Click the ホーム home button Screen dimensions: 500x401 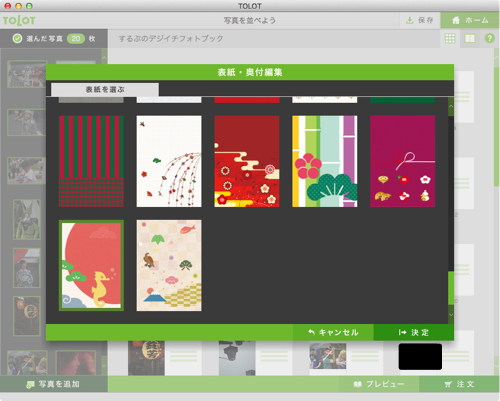tap(470, 20)
